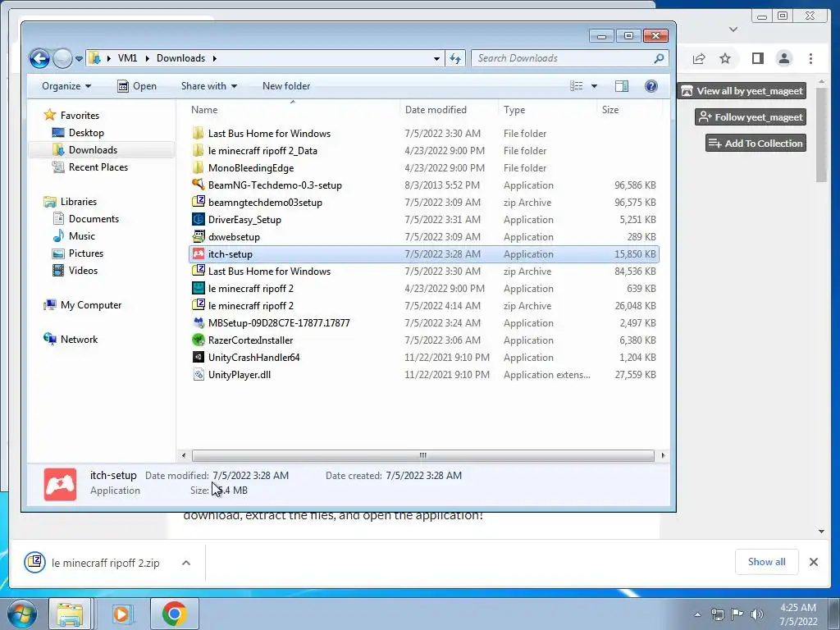Click Chrome icon in the taskbar

(x=174, y=614)
